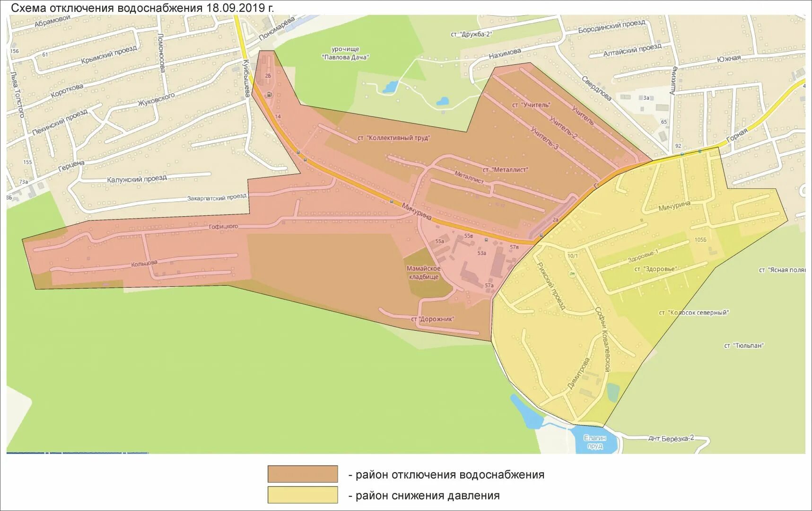Click the title 'Схема отключения водоснабжения 18.09.2019 г.'

pyautogui.click(x=142, y=8)
